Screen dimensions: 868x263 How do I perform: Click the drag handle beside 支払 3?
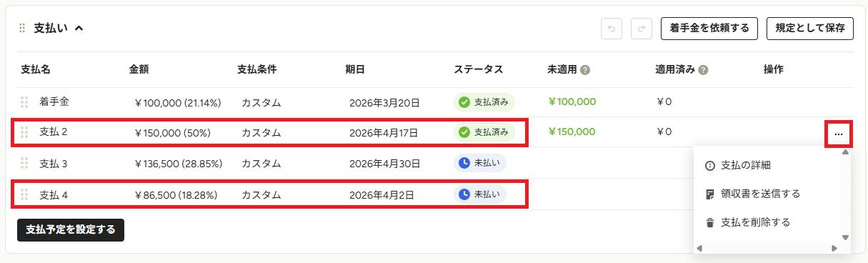24,164
